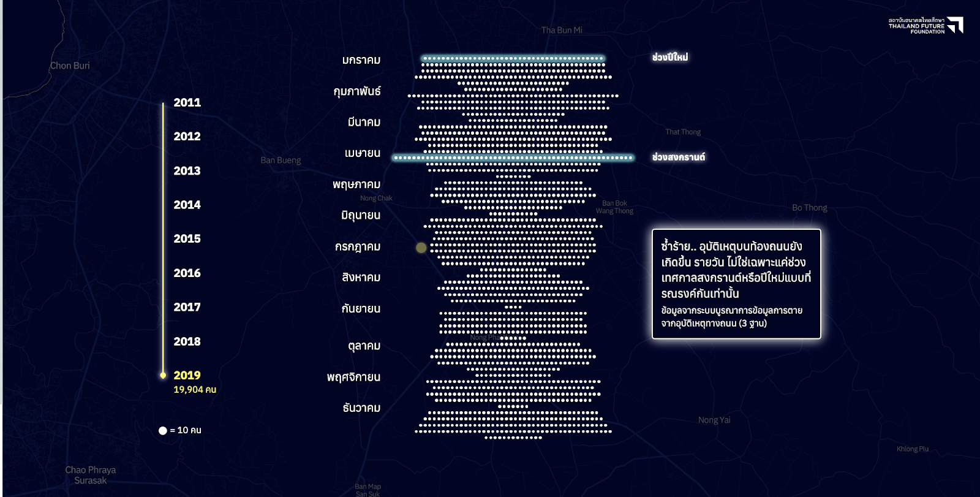Click the highlighted year 2019
The image size is (980, 497).
point(187,376)
